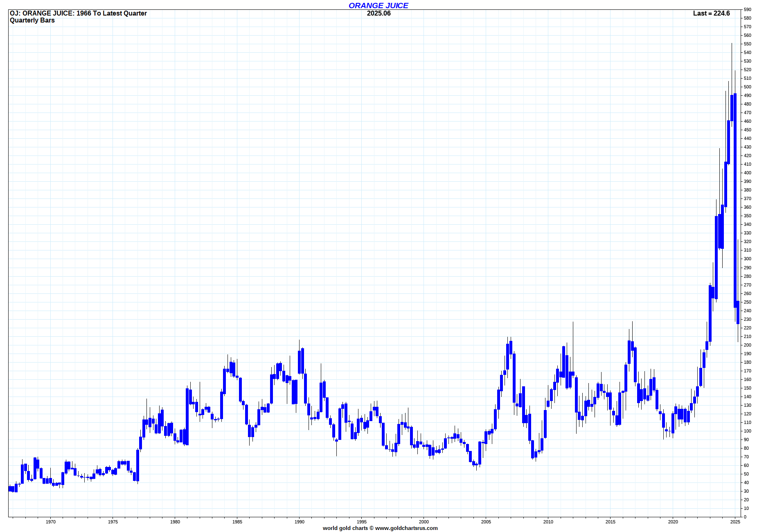Image resolution: width=757 pixels, height=532 pixels.
Task: Click the 'Last = 224.6' value
Action: click(711, 13)
